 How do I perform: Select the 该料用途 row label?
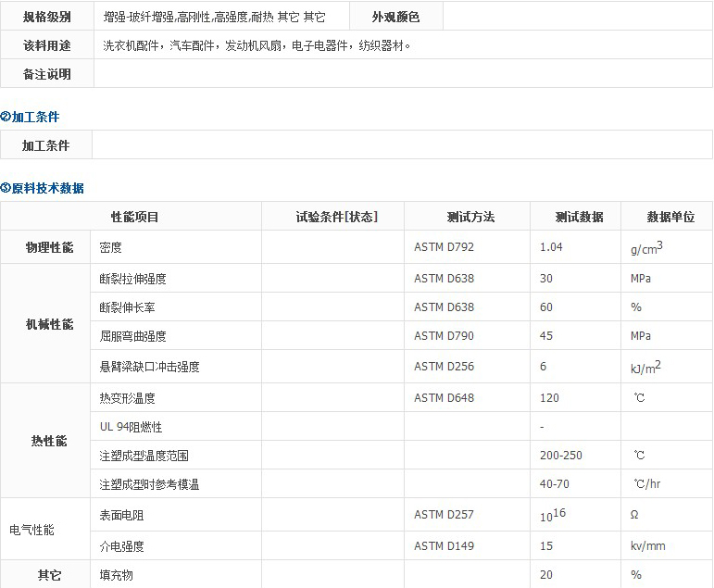click(x=46, y=45)
